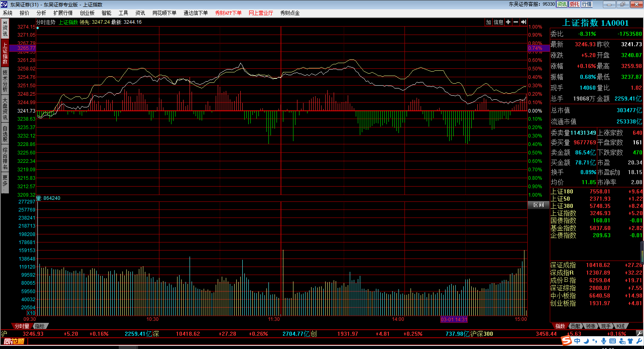Open the 更多 sidebar entry
The width and height of the screenshot is (644, 349).
5,183
